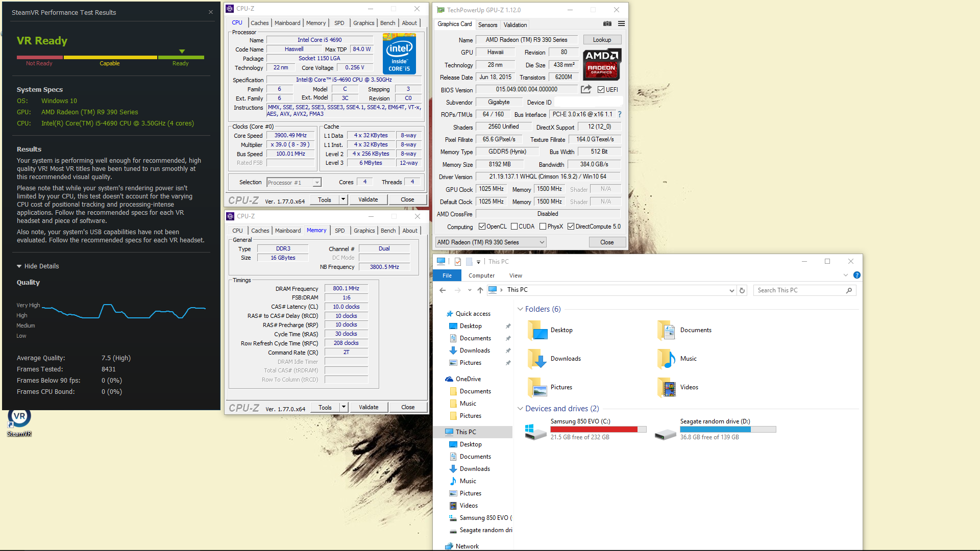980x551 pixels.
Task: Collapse the Folders (6) group
Action: pyautogui.click(x=520, y=309)
